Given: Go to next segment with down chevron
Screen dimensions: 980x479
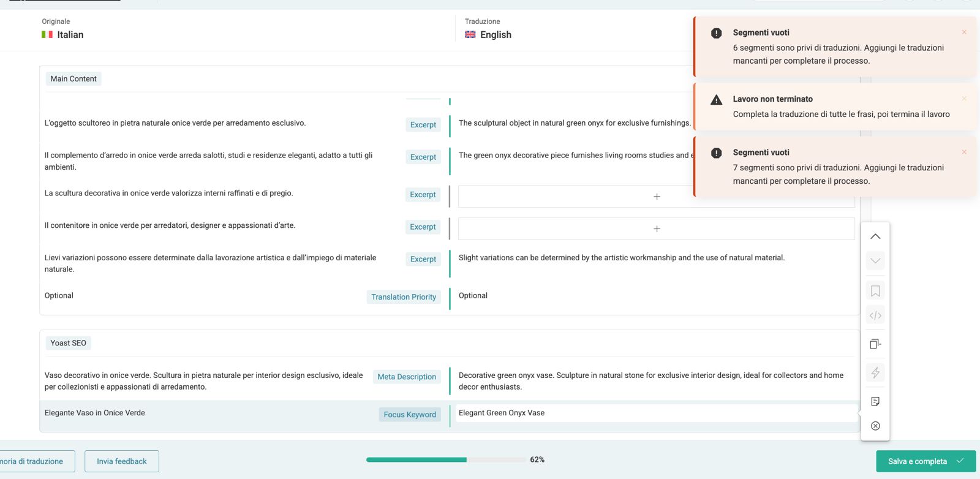Looking at the screenshot, I should [x=875, y=261].
